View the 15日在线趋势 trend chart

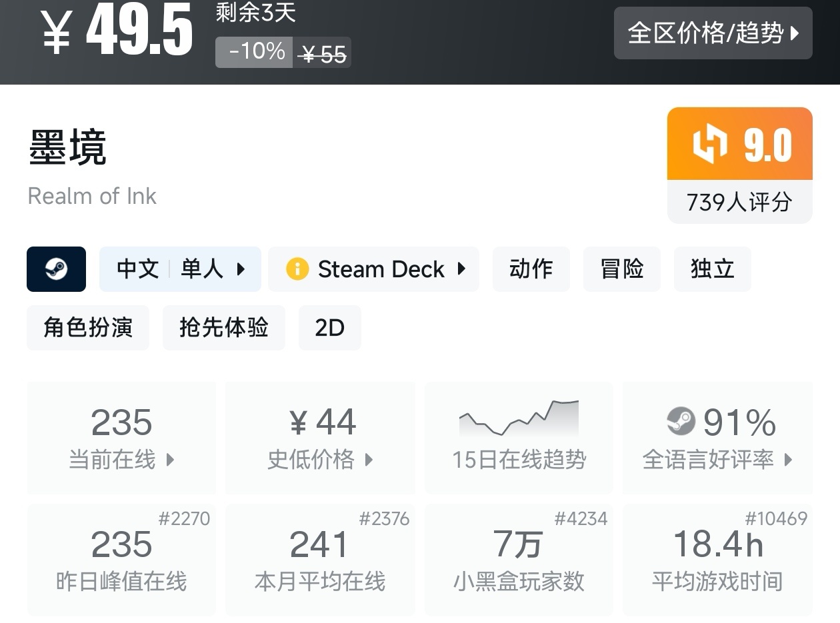click(x=519, y=437)
